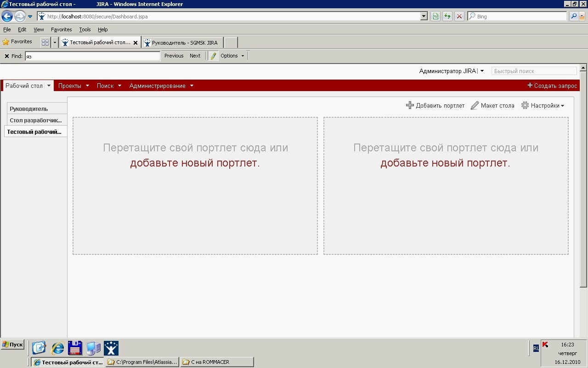Viewport: 588px width, 368px height.
Task: Open the Администратор JIRA user menu
Action: tap(452, 71)
